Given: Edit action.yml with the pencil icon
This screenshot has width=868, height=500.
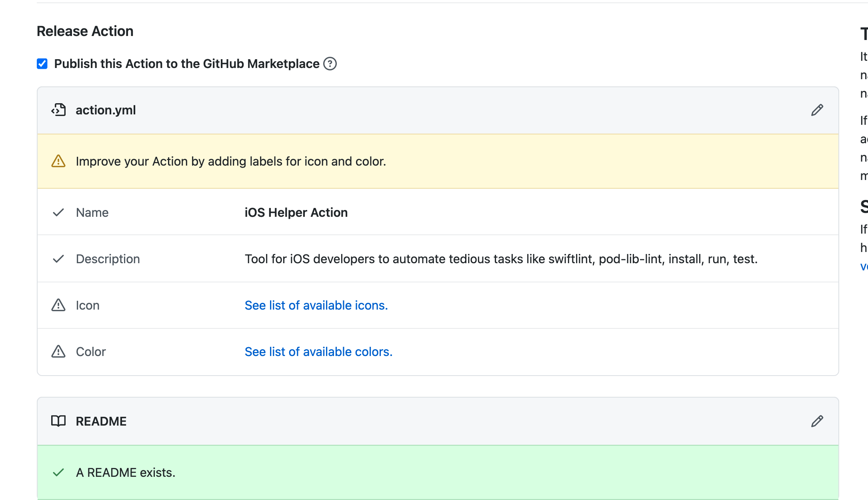Looking at the screenshot, I should (x=817, y=110).
